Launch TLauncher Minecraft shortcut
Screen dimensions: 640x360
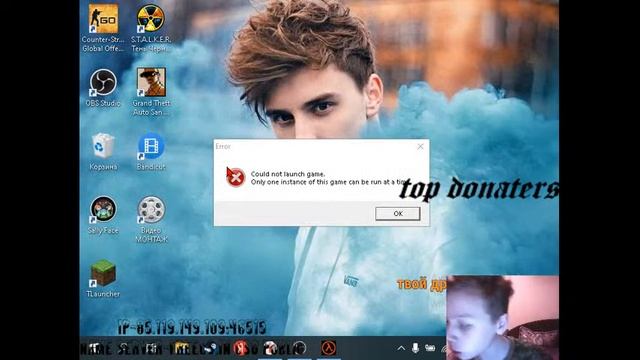click(103, 278)
